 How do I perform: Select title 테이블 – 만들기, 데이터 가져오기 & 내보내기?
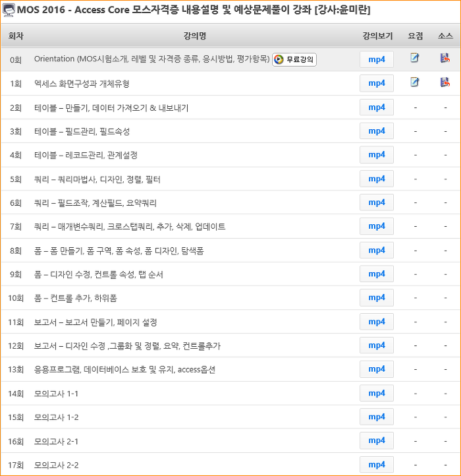point(111,107)
